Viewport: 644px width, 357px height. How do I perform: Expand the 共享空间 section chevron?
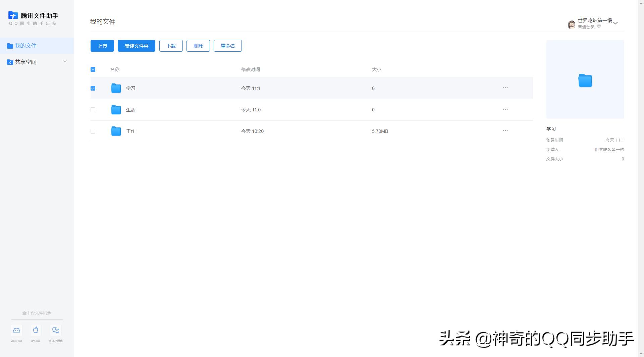pos(65,61)
